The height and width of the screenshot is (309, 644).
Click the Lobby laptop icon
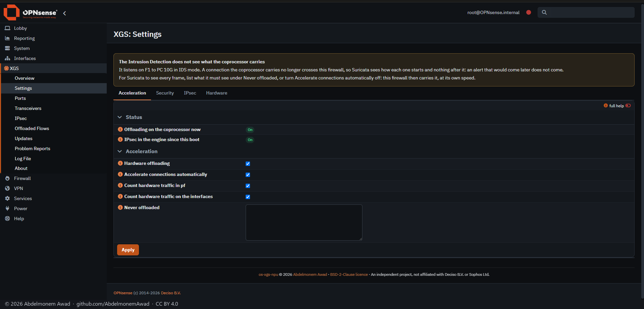tap(7, 28)
